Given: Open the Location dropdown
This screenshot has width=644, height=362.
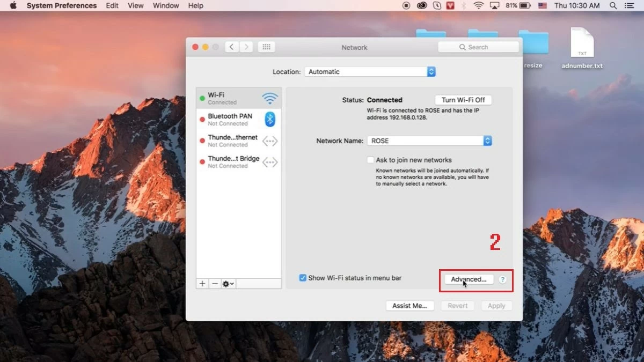Looking at the screenshot, I should coord(431,71).
